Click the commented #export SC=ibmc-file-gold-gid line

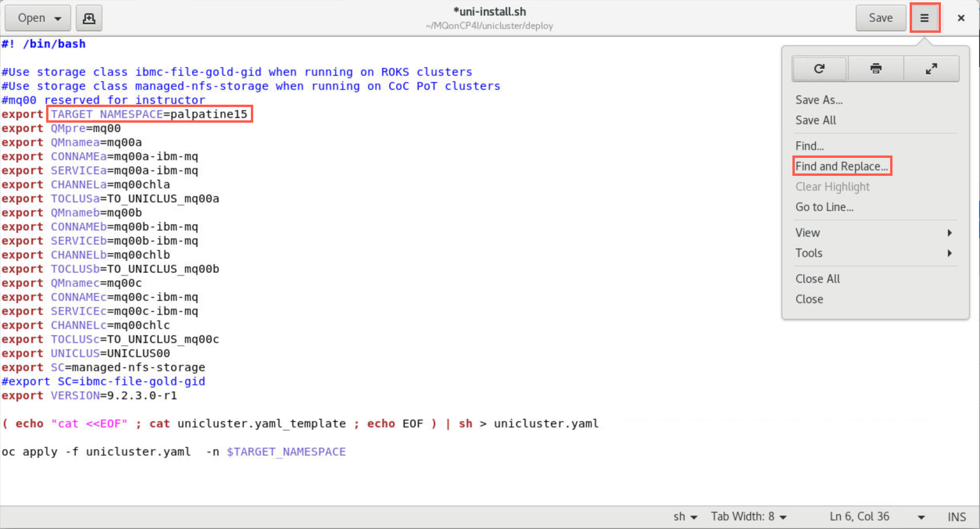point(104,381)
